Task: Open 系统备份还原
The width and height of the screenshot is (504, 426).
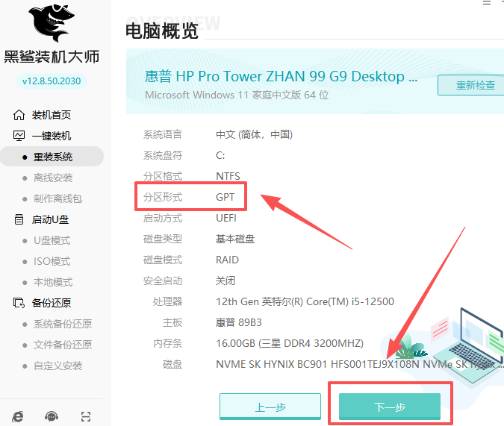Action: 63,324
